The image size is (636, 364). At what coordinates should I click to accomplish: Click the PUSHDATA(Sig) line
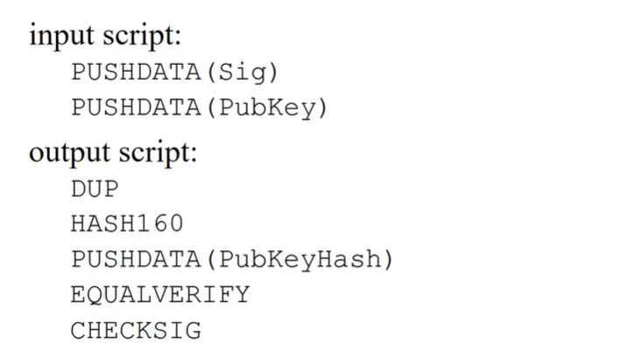tap(174, 72)
